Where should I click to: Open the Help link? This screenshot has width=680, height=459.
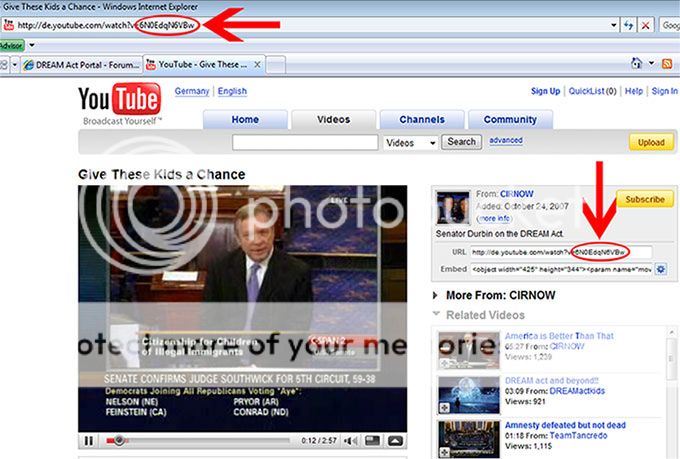point(634,91)
